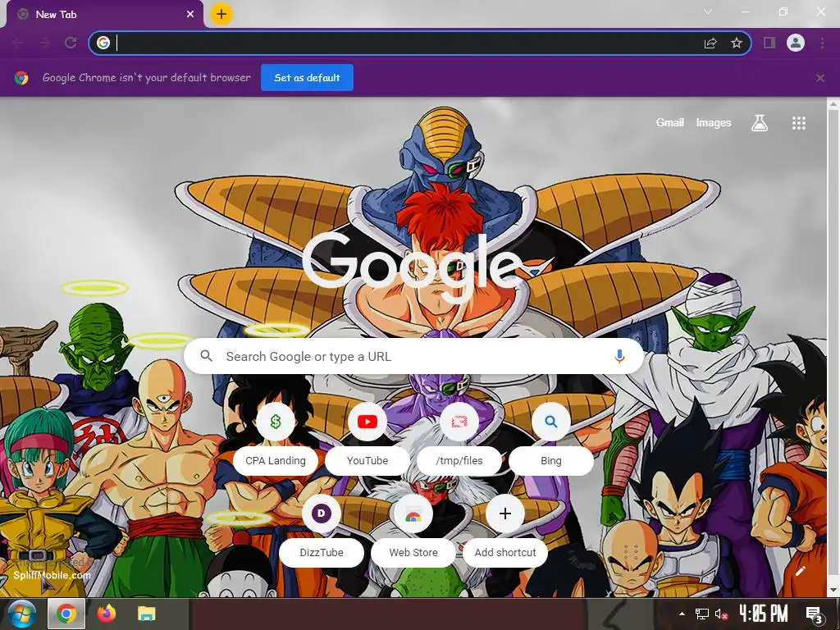Dismiss the default browser infobar
Screen dimensions: 840x630
click(820, 78)
